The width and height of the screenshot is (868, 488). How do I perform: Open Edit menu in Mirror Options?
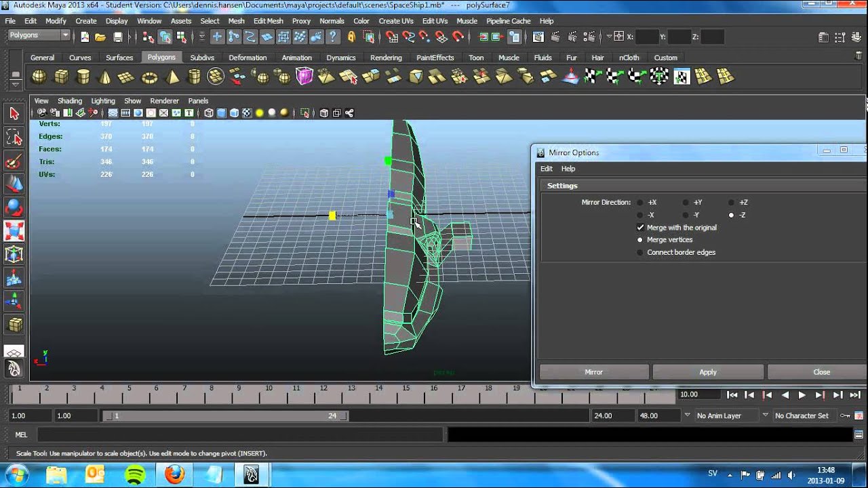546,169
